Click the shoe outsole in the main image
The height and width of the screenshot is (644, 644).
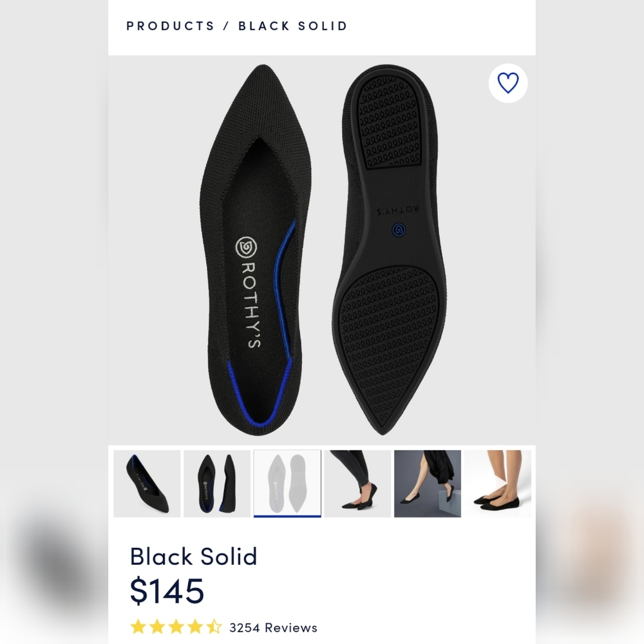[393, 250]
